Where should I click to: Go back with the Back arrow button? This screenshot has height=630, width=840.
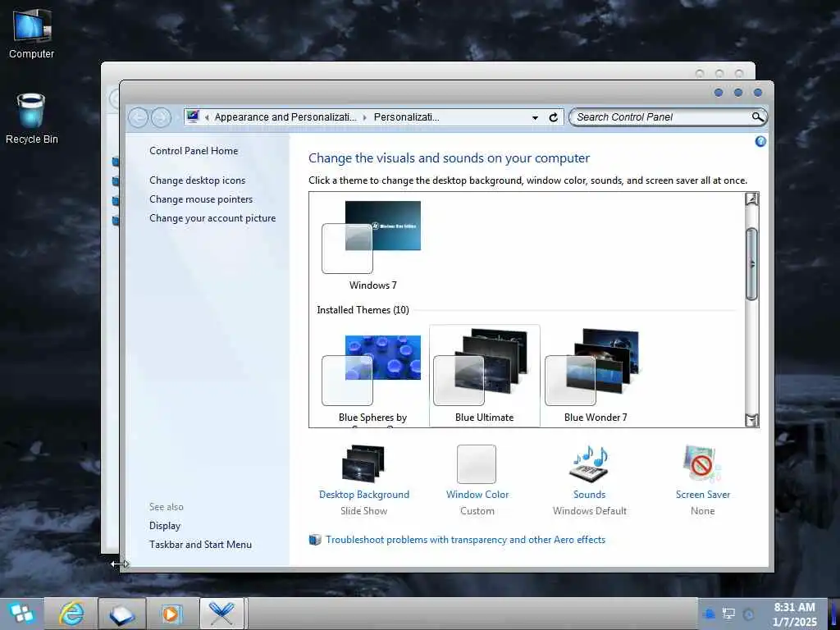pyautogui.click(x=138, y=117)
